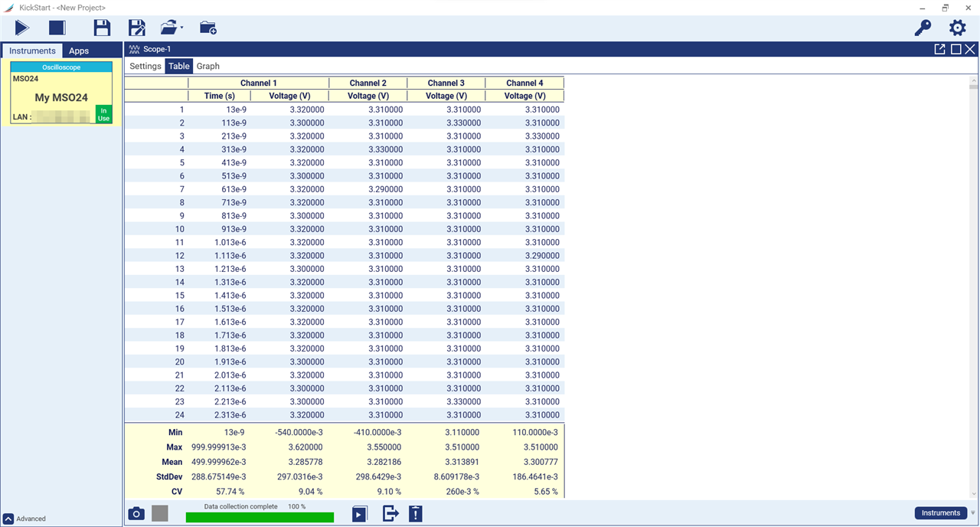Viewport: 980px width, 527px height.
Task: Open application settings gear icon
Action: (958, 28)
